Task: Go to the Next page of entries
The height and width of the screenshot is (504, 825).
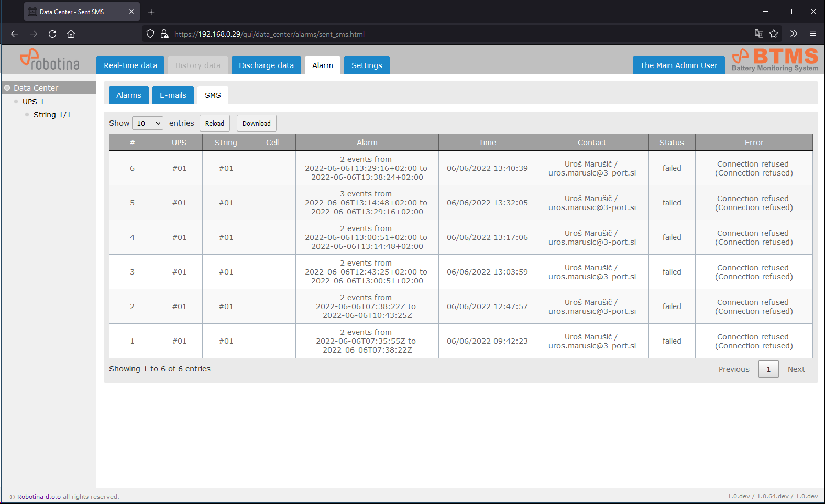Action: tap(796, 369)
